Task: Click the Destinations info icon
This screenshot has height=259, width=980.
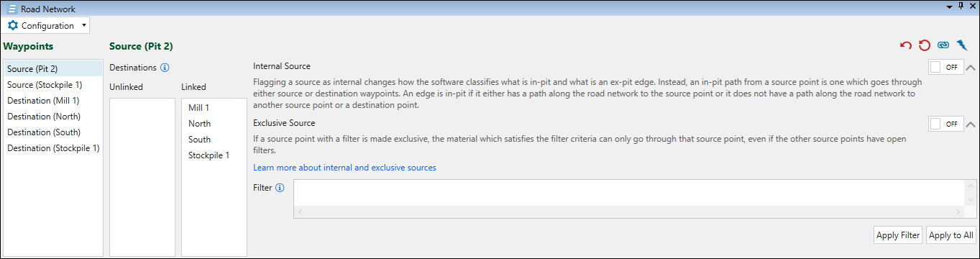Action: [165, 68]
